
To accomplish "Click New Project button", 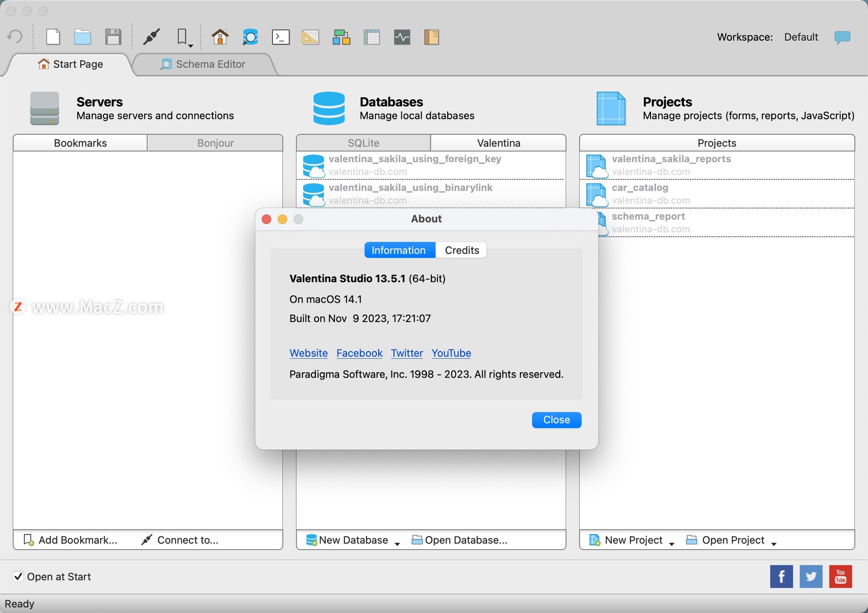I will [626, 540].
